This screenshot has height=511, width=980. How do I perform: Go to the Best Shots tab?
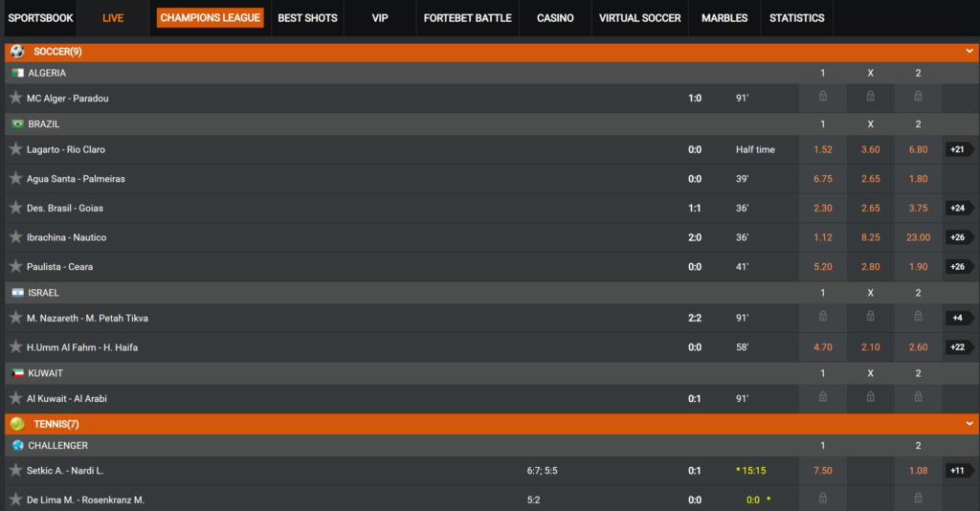click(x=307, y=18)
